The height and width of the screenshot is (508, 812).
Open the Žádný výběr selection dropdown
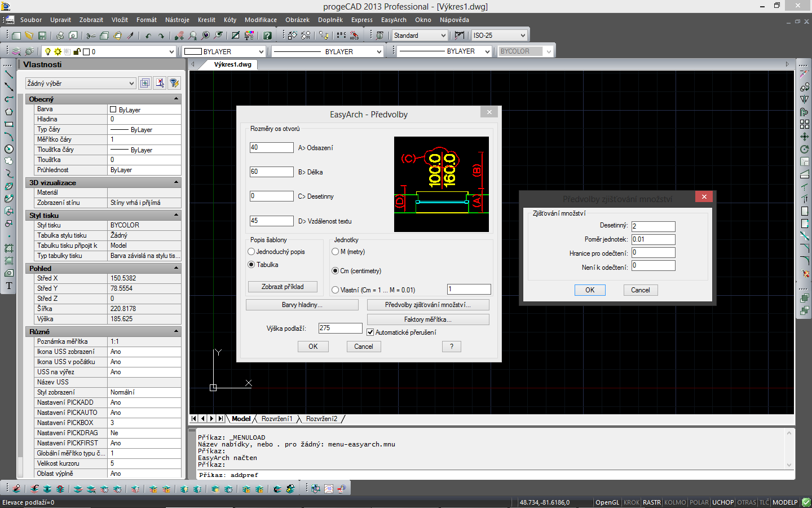click(x=81, y=84)
